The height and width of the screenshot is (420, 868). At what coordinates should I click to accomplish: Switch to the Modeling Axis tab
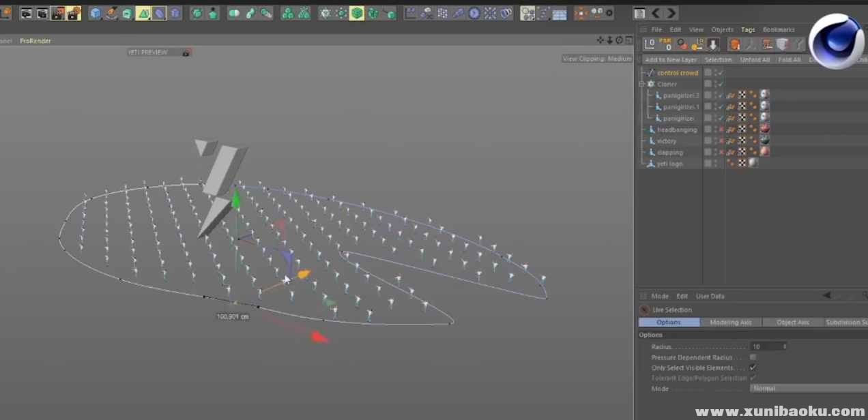(x=730, y=322)
